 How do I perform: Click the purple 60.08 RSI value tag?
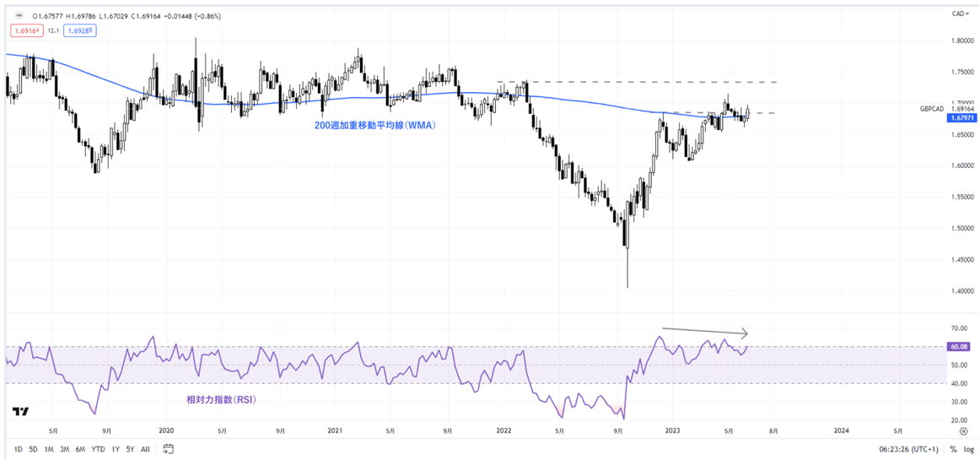coord(957,345)
